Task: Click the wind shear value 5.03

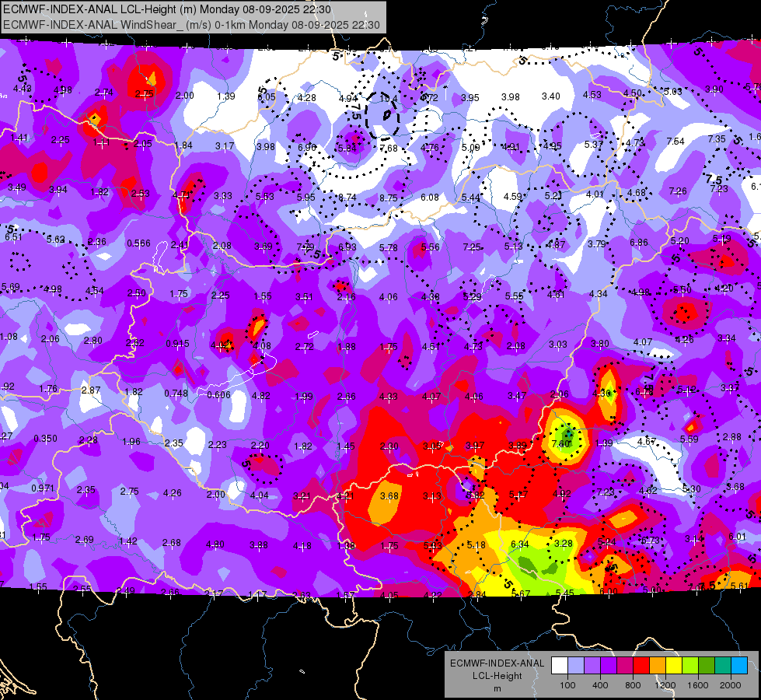Action: pos(672,91)
